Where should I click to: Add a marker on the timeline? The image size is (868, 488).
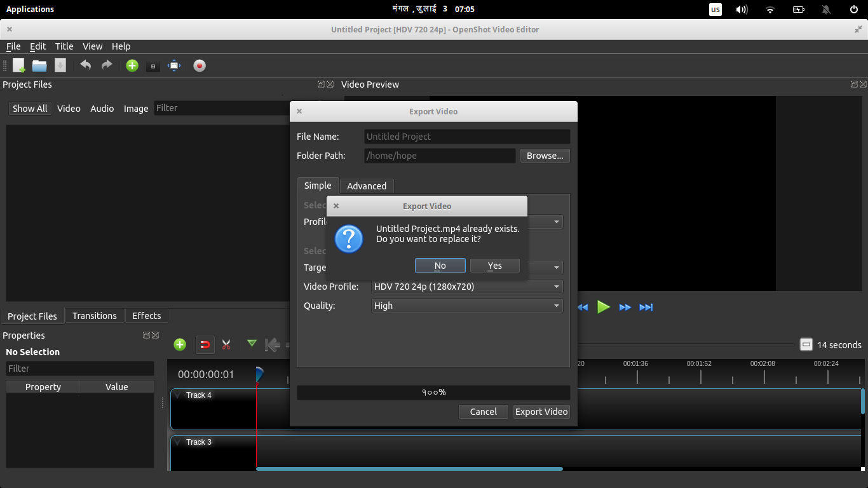(251, 344)
